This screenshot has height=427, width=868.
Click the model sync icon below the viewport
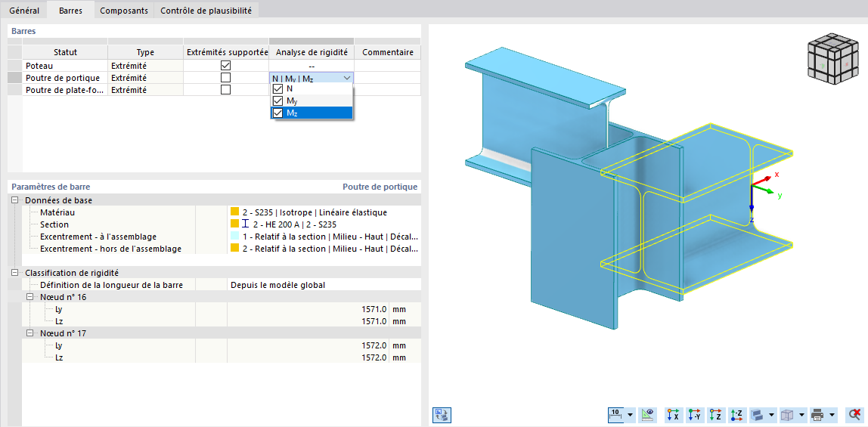(442, 415)
